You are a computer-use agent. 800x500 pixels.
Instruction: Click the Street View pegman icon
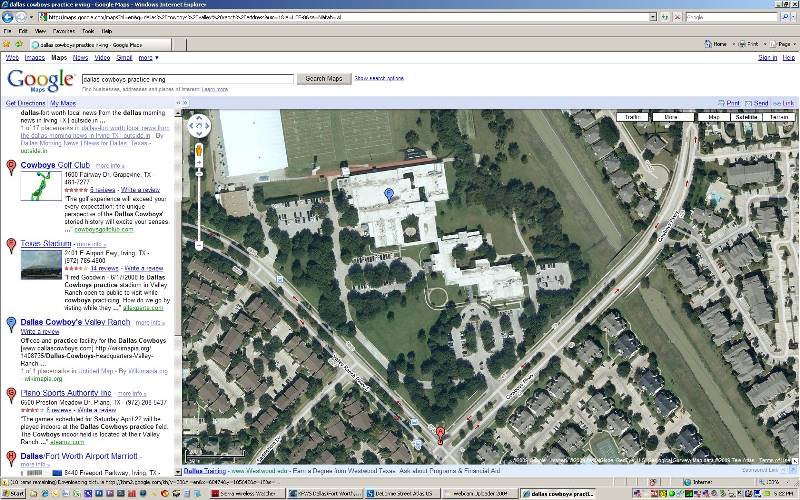(x=199, y=151)
